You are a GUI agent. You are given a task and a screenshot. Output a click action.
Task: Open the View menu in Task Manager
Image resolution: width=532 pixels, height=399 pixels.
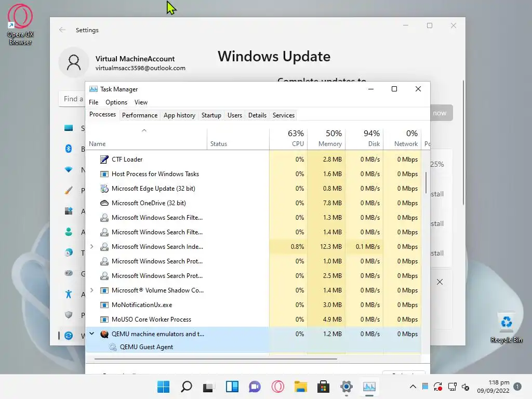(x=141, y=102)
